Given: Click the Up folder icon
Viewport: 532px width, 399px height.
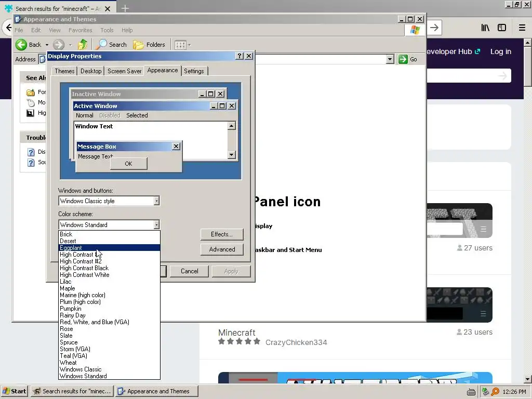Looking at the screenshot, I should (x=83, y=45).
